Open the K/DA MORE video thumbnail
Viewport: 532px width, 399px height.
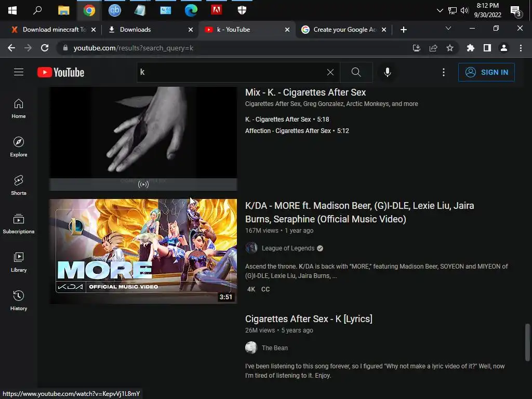click(143, 251)
